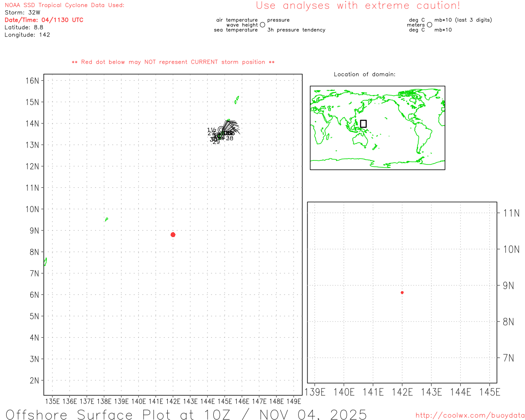This screenshot has height=420, width=525.
Task: Click the "Location of domain:" label
Action: tap(365, 74)
